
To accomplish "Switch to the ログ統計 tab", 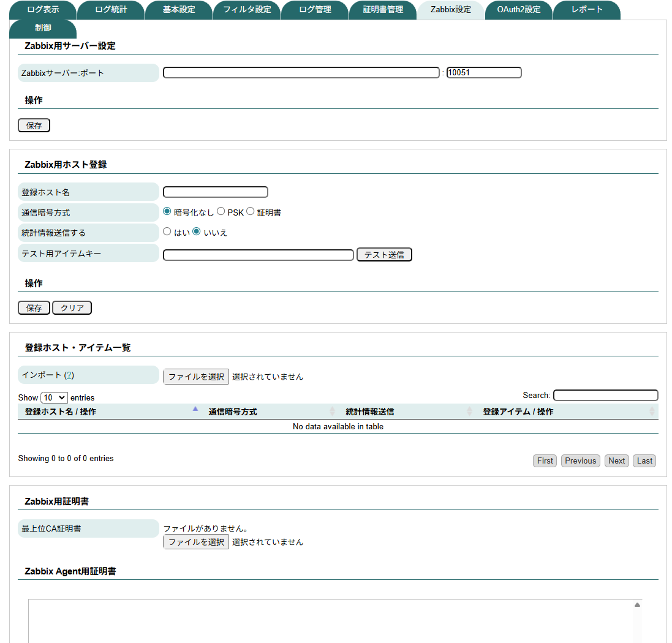I will point(111,9).
